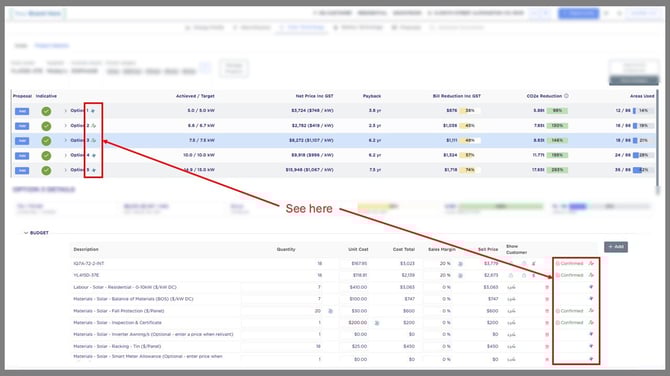Click the small icon beside Option 2 name

(x=93, y=126)
